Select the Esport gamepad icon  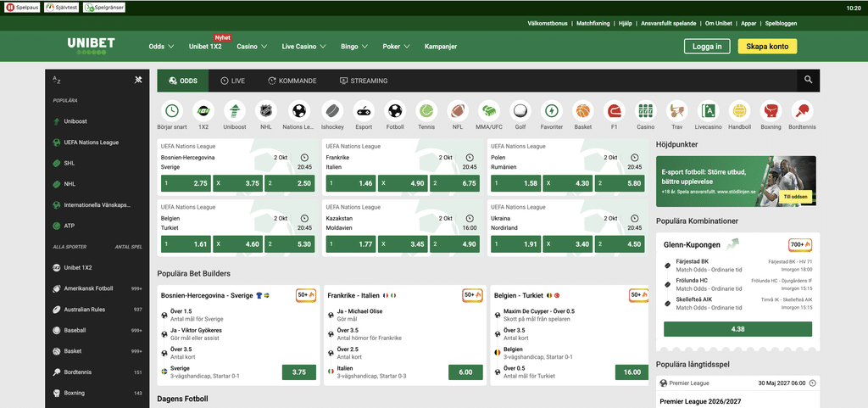point(364,111)
